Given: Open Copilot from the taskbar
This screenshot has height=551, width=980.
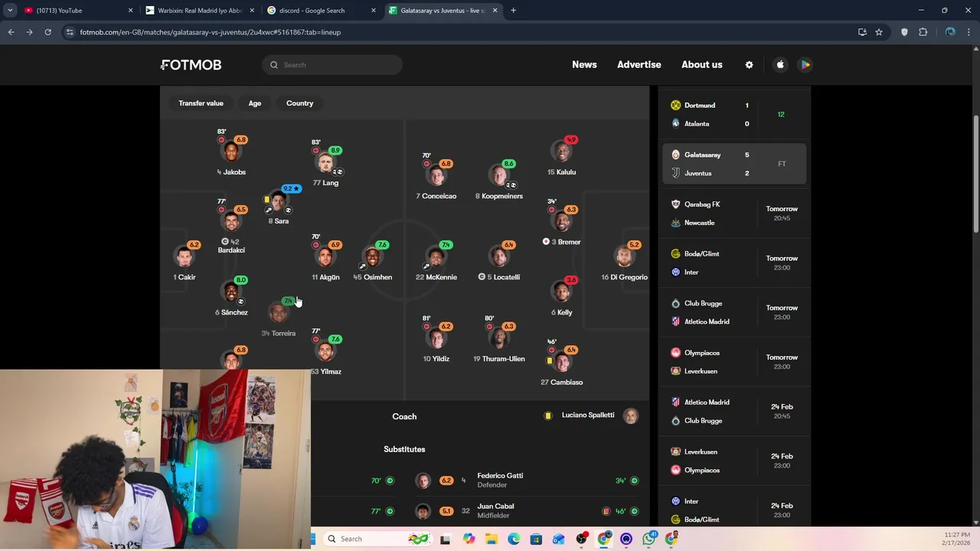Looking at the screenshot, I should [469, 539].
